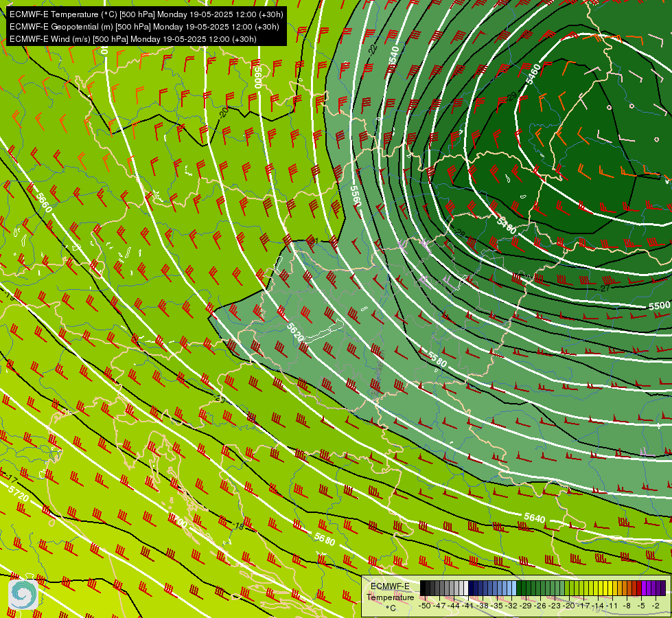Screen dimensions: 672x618
Task: Click the -11 value on the legend scale
Action: click(613, 606)
